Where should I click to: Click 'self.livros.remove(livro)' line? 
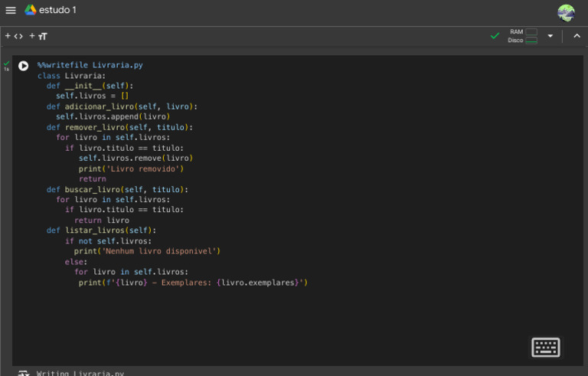tap(136, 158)
